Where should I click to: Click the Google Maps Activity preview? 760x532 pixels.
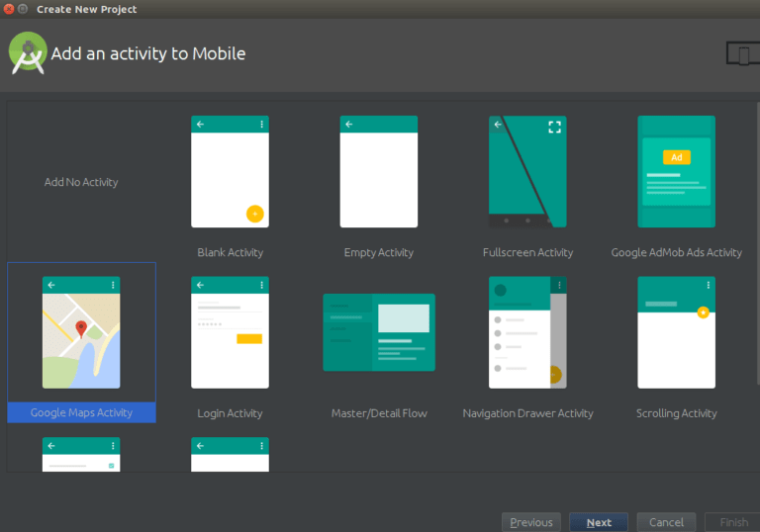pyautogui.click(x=81, y=332)
